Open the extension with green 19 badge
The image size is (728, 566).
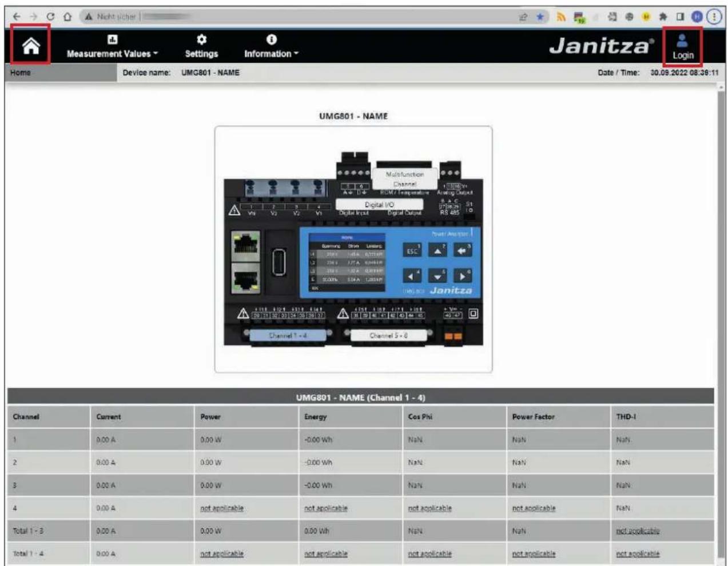click(x=579, y=18)
